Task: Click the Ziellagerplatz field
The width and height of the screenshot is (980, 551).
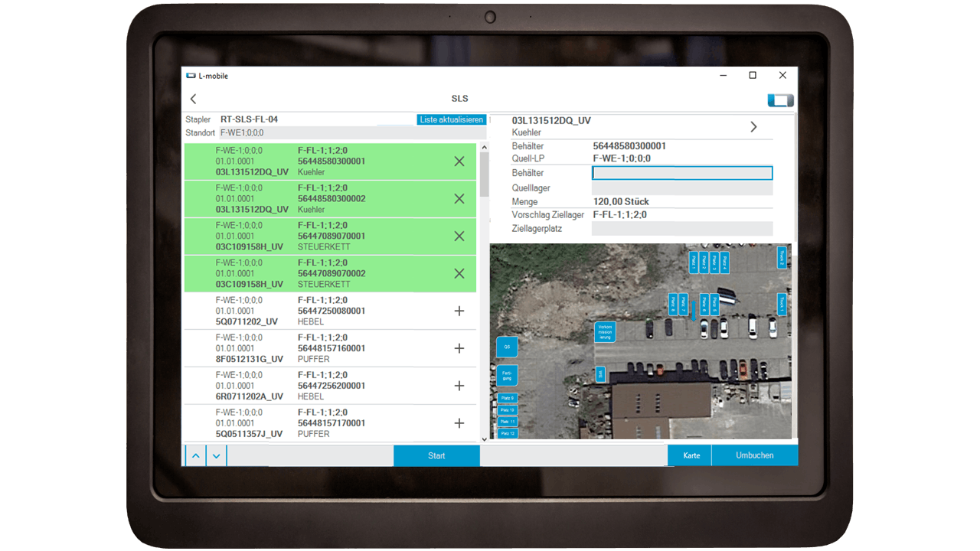Action: (x=682, y=229)
